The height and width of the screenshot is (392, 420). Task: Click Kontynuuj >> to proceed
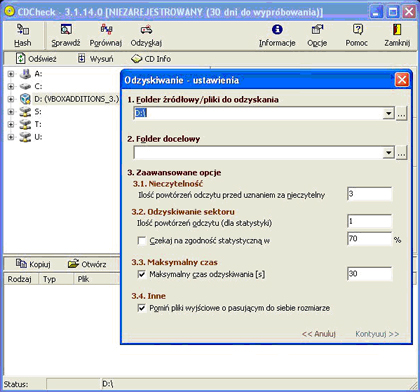[x=377, y=334]
